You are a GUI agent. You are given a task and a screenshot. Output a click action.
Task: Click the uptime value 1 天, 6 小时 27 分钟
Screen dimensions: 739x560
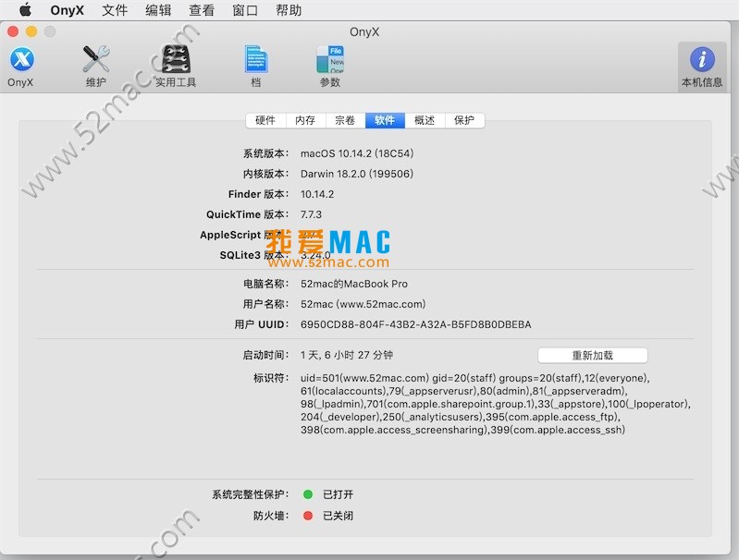tap(347, 355)
